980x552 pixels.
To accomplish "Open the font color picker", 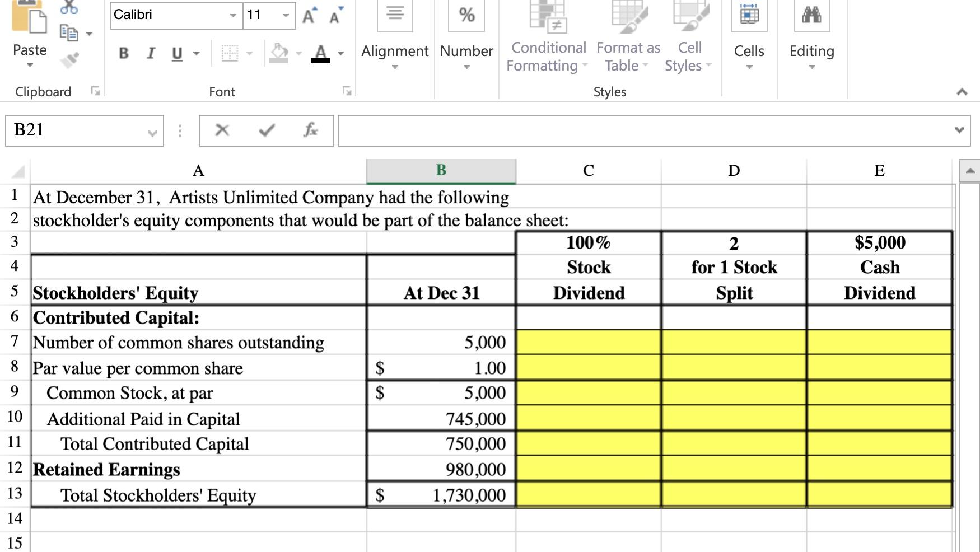I will pos(340,54).
